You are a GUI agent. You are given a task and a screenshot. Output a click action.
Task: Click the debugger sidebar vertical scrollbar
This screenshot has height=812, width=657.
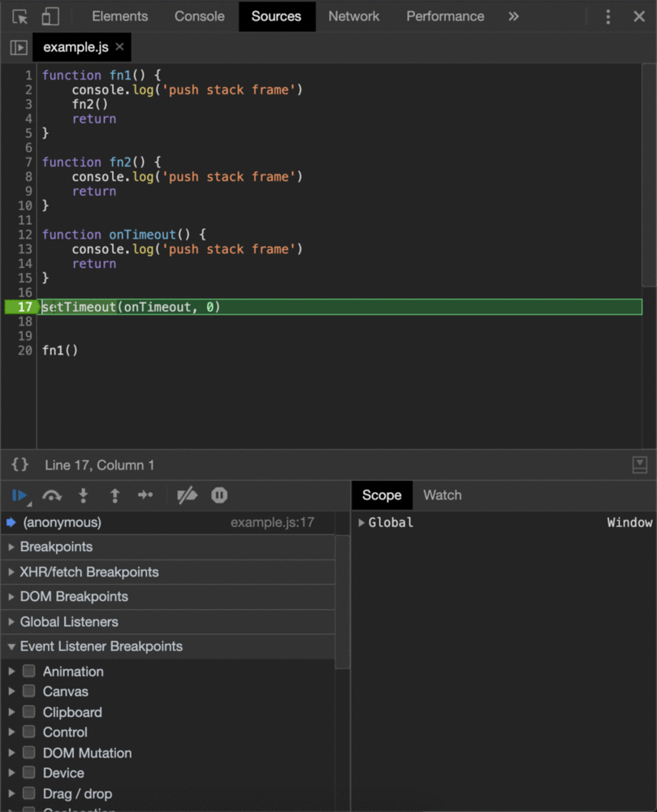(x=342, y=603)
